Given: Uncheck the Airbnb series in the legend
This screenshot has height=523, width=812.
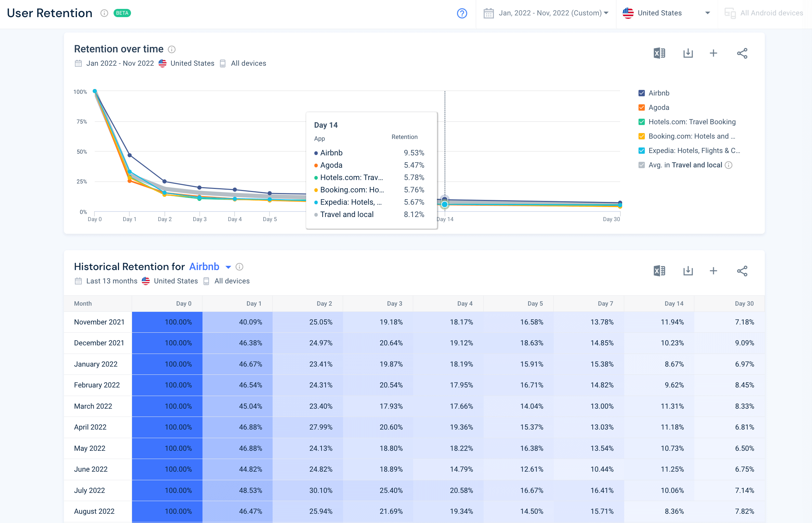Looking at the screenshot, I should pyautogui.click(x=641, y=93).
